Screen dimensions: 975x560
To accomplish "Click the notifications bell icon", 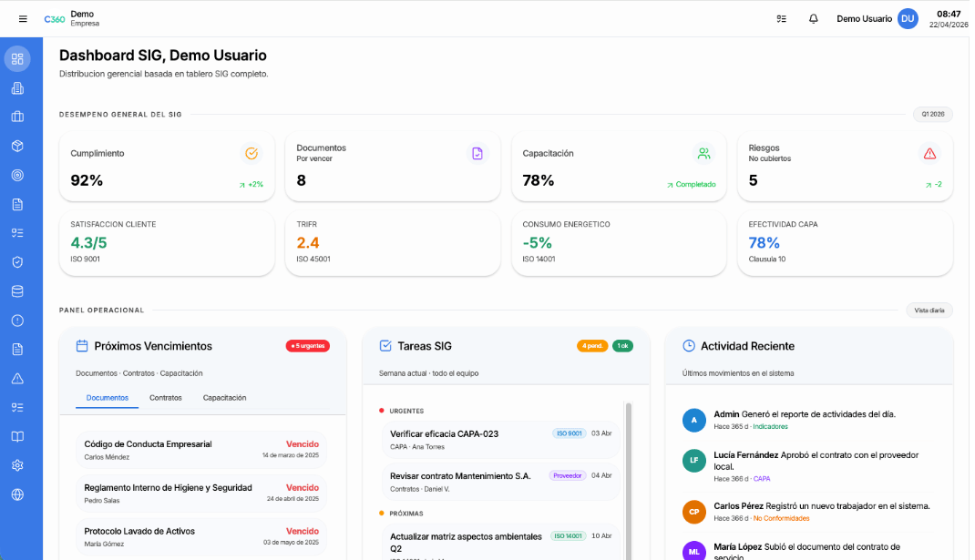I will pos(813,19).
